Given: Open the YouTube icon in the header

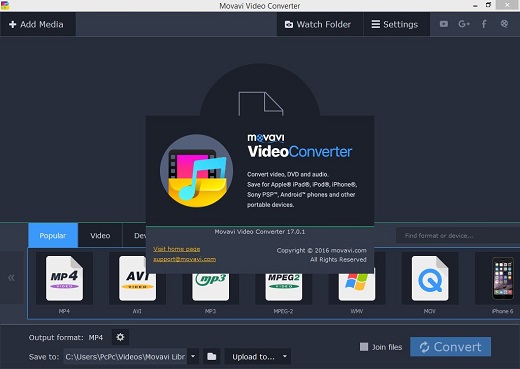Looking at the screenshot, I should (444, 24).
